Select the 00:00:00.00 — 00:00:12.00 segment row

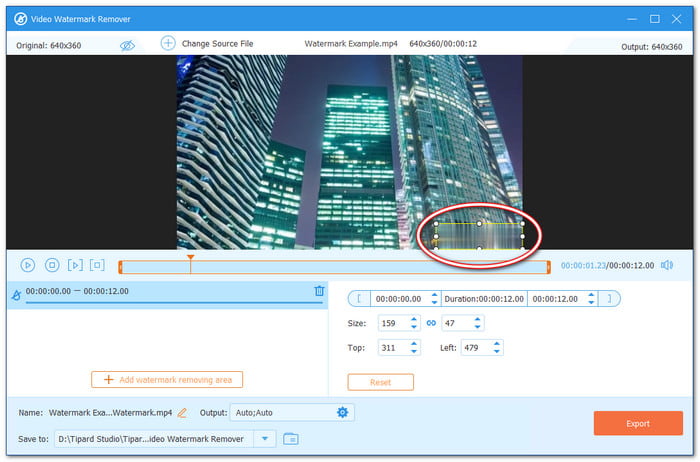pos(168,295)
